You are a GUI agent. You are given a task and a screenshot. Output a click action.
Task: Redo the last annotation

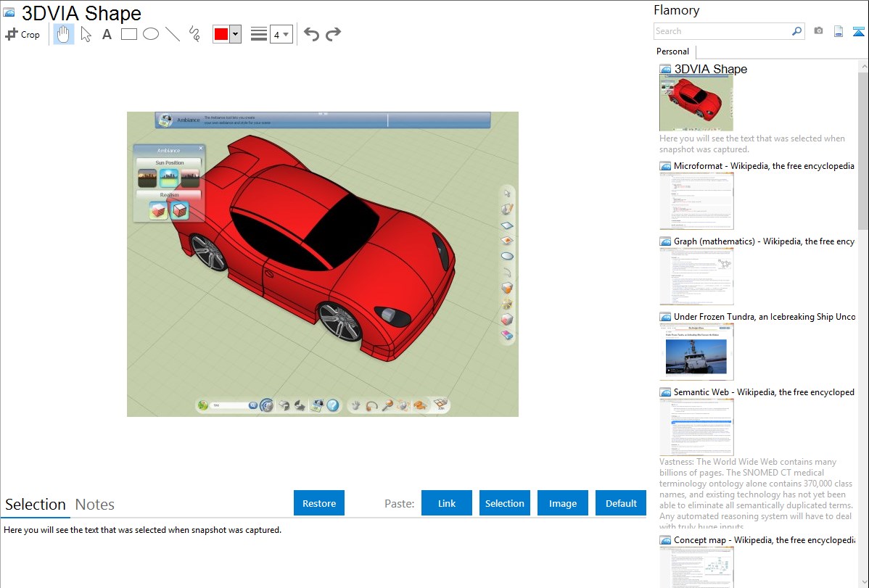pyautogui.click(x=333, y=34)
